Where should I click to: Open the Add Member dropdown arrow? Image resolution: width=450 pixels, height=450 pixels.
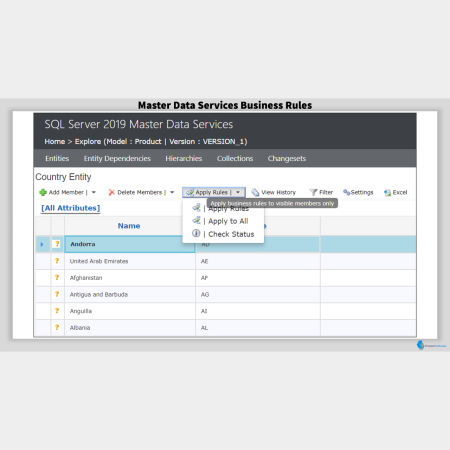(x=94, y=192)
